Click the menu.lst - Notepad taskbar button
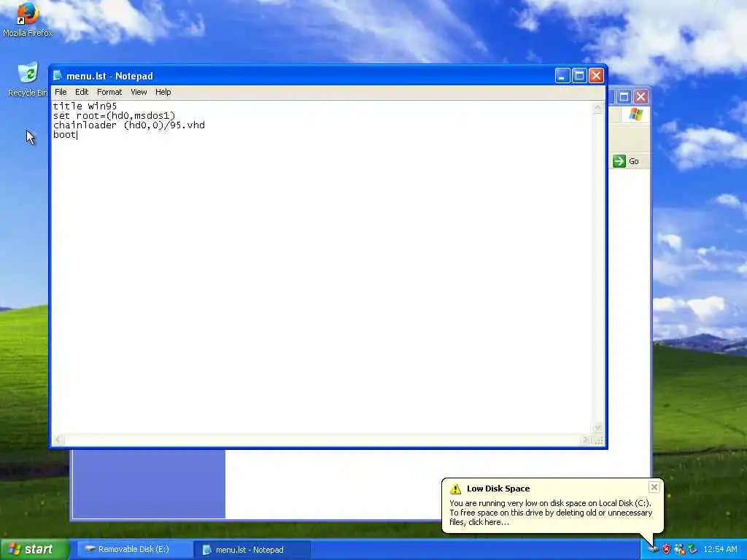This screenshot has width=747, height=560. point(252,550)
